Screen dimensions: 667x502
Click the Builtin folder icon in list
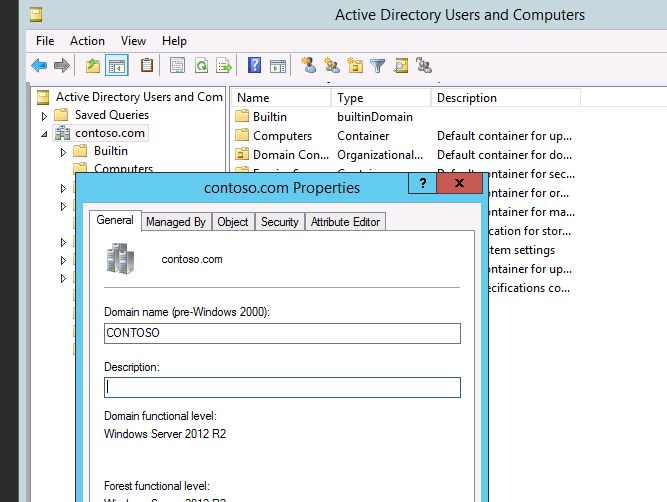pyautogui.click(x=242, y=116)
